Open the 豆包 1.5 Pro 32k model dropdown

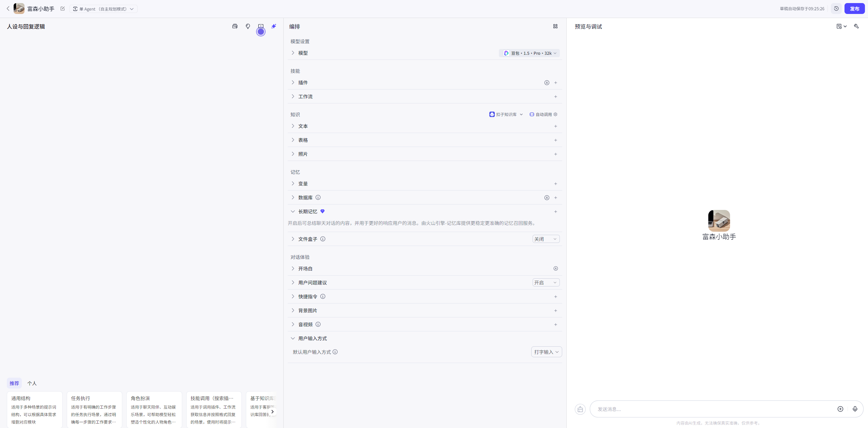(x=530, y=53)
